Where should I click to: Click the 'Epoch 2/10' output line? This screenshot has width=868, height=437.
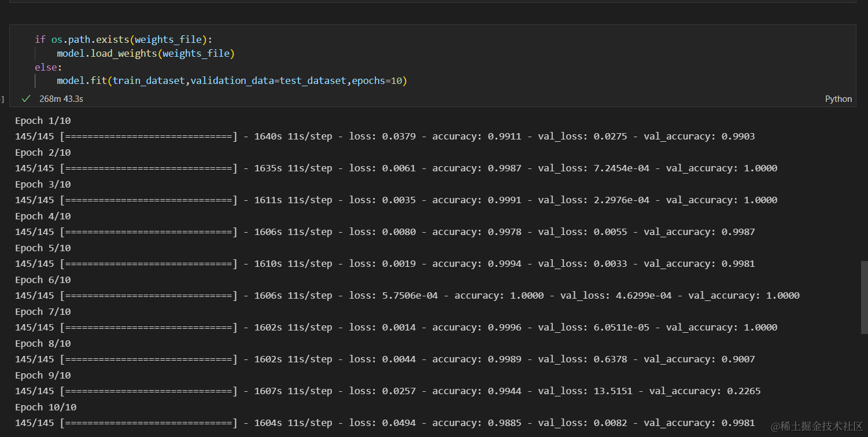point(43,152)
